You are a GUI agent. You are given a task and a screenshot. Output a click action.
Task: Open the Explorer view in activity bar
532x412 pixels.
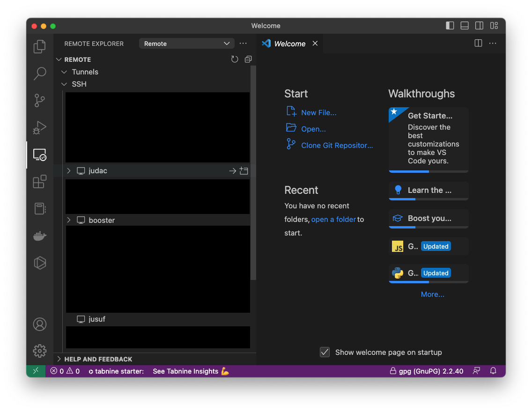pos(40,46)
